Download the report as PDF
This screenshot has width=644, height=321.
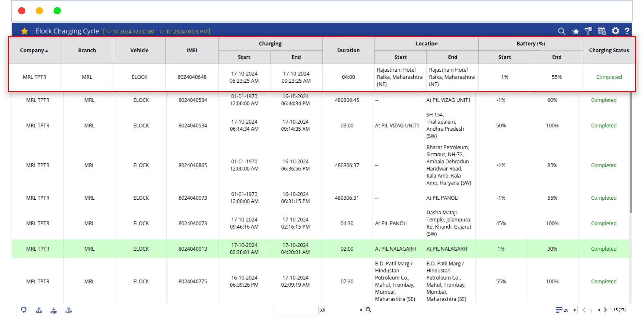coord(54,310)
